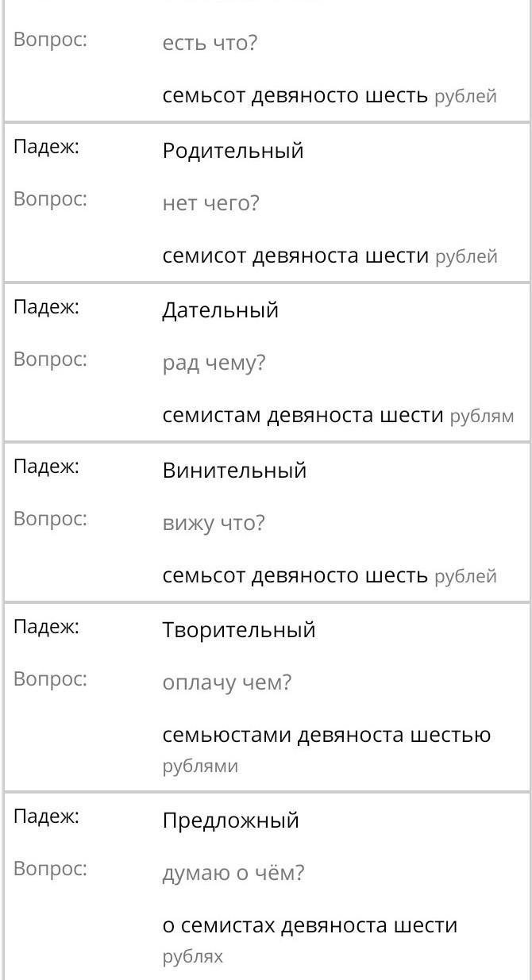Click the text 'Родительный' case name
This screenshot has width=532, height=980.
coord(233,151)
